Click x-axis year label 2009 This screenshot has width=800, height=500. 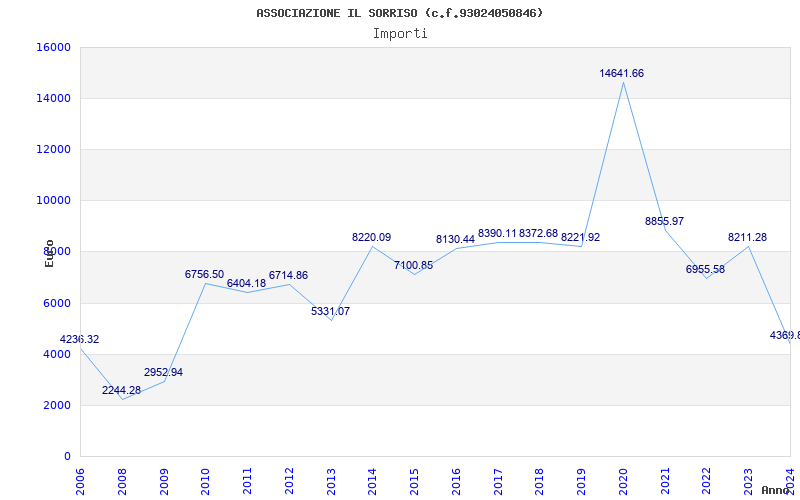coord(164,482)
